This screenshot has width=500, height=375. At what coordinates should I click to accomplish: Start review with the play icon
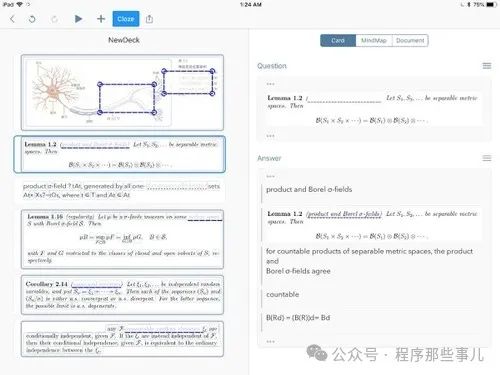pyautogui.click(x=78, y=19)
